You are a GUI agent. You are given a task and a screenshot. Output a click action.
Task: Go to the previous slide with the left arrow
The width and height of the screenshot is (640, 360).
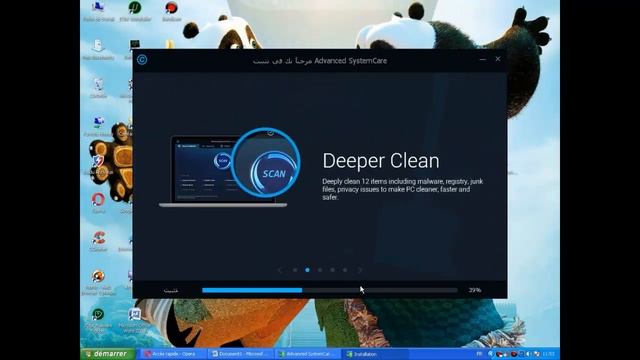coord(280,270)
